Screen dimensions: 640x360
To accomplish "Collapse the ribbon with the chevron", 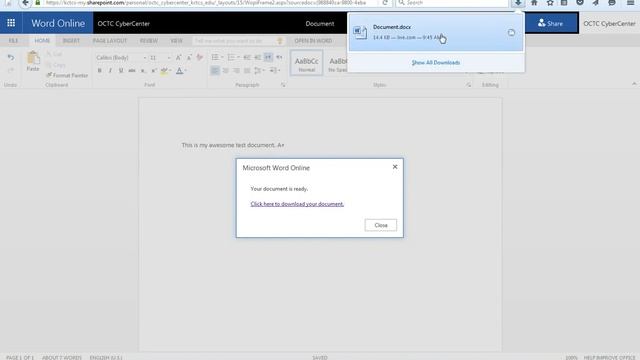I will [x=634, y=84].
